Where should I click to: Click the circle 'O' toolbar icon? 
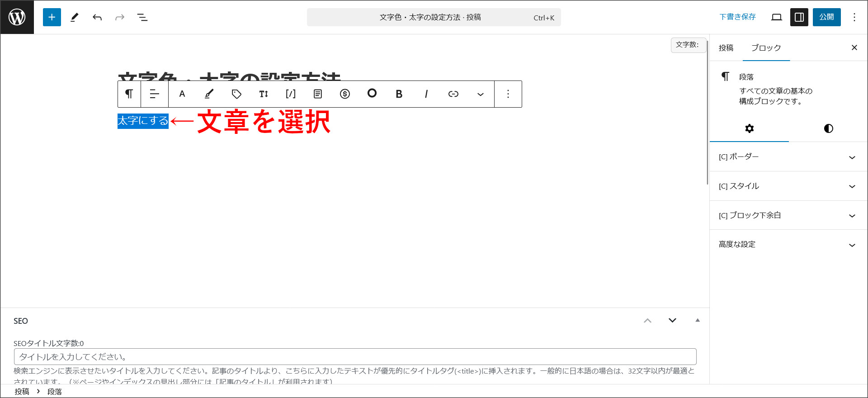(x=372, y=93)
